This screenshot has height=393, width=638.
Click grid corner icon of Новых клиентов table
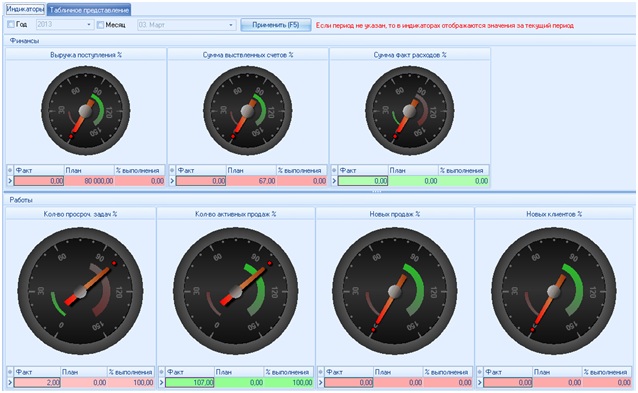point(480,372)
